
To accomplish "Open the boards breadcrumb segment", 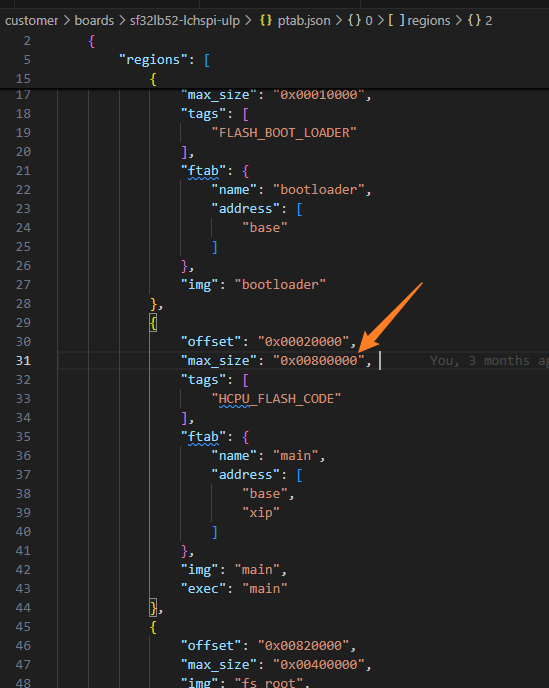I will (x=94, y=21).
